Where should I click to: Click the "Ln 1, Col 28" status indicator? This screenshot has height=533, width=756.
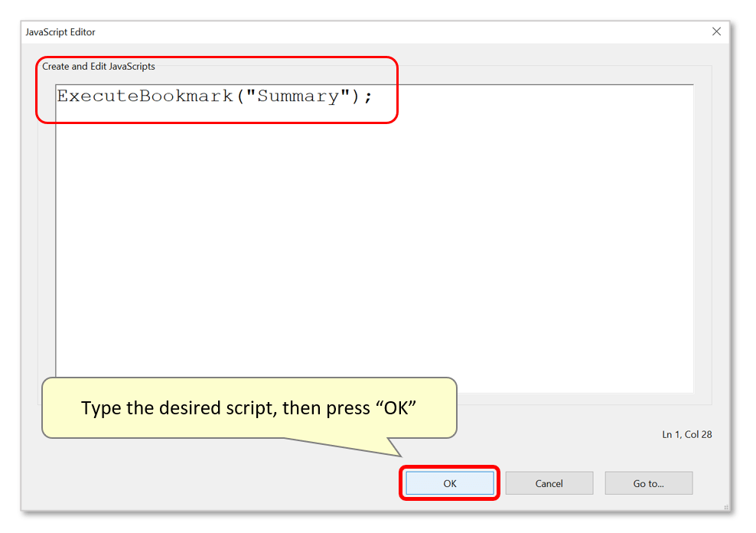[688, 434]
